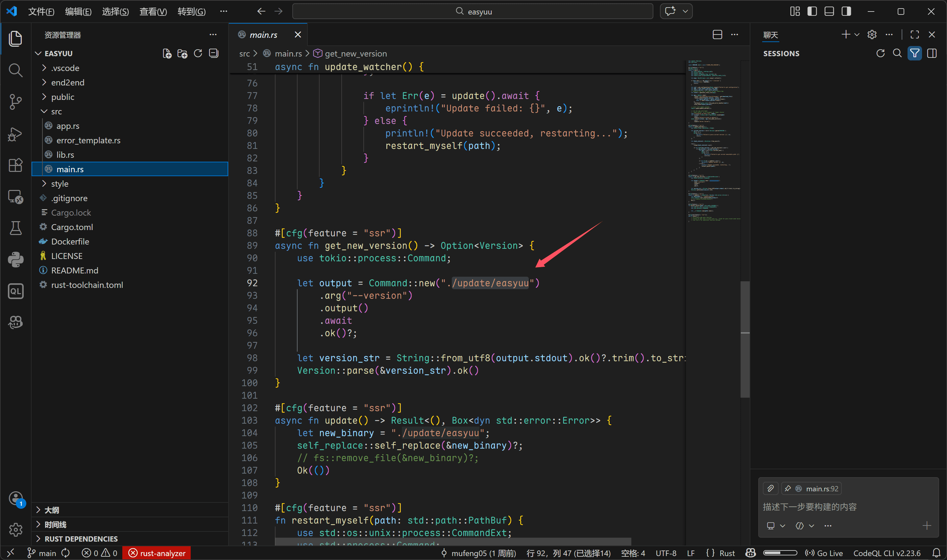Refresh the chat sessions list
The width and height of the screenshot is (947, 560).
click(880, 54)
